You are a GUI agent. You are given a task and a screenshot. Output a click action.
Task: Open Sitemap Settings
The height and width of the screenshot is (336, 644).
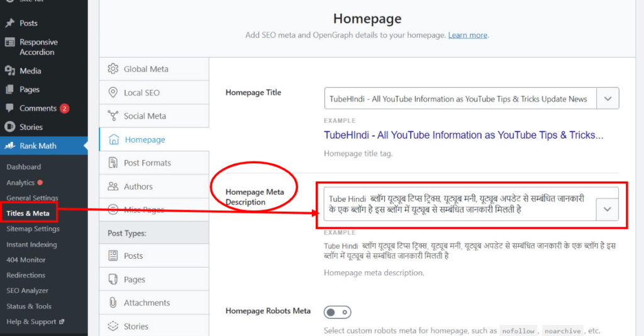coord(33,229)
